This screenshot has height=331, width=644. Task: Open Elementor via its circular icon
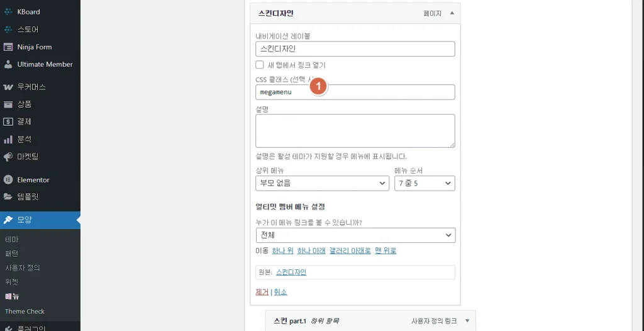8,180
